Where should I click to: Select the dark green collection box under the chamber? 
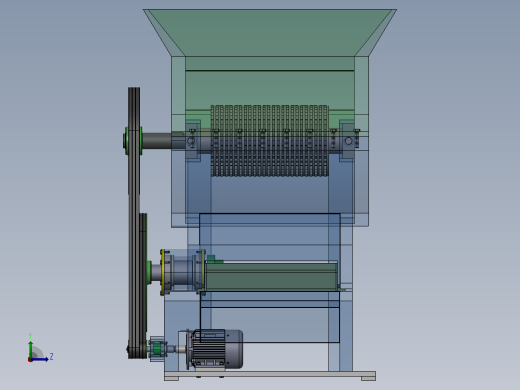coord(272,276)
